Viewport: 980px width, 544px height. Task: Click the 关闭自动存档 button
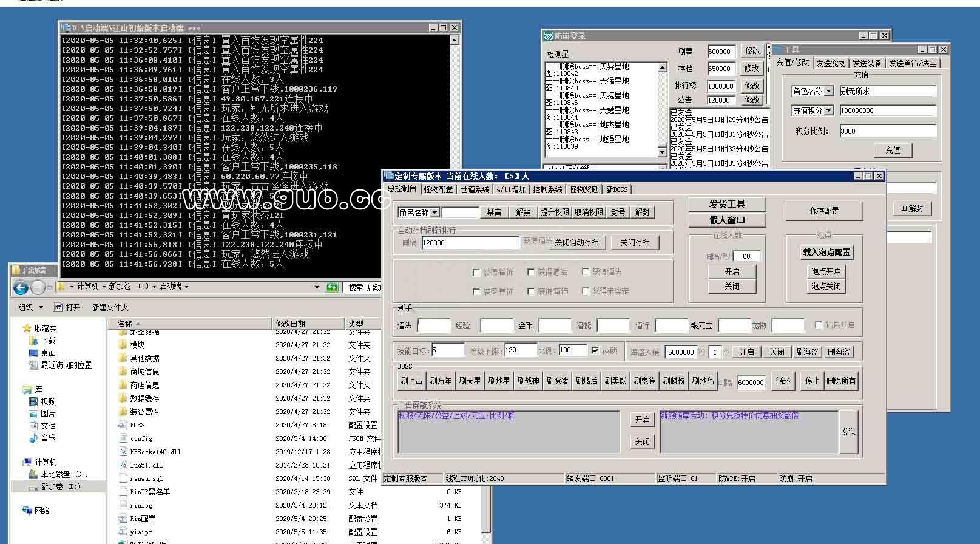pos(576,242)
